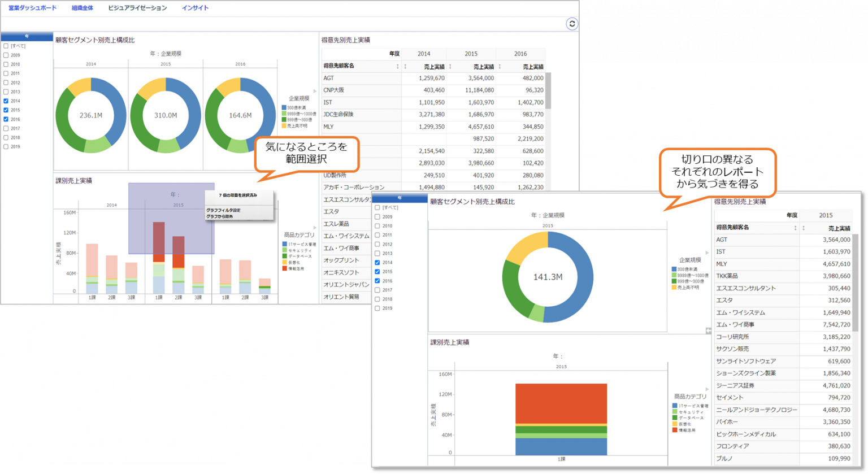
Task: Enable the 2018 checkbox in the front year filter
Action: (377, 299)
